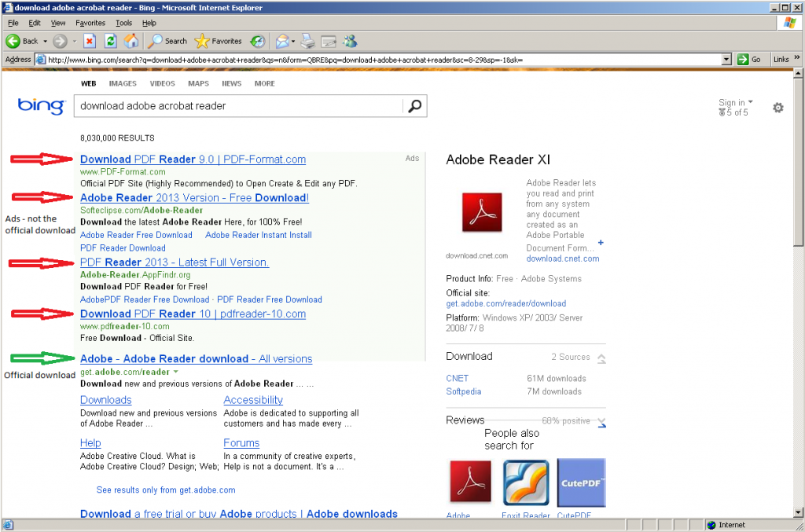Open the Edit menu
The image size is (805, 532).
[35, 23]
